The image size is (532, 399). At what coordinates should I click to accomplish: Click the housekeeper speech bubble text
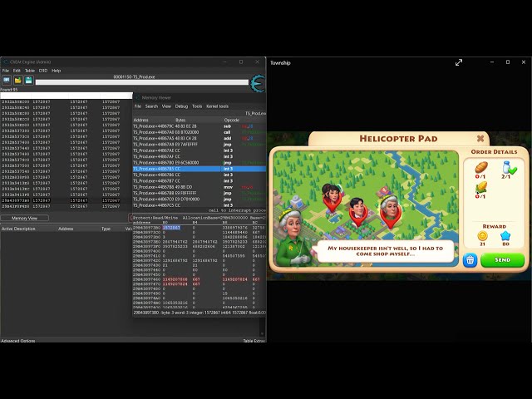click(x=385, y=251)
